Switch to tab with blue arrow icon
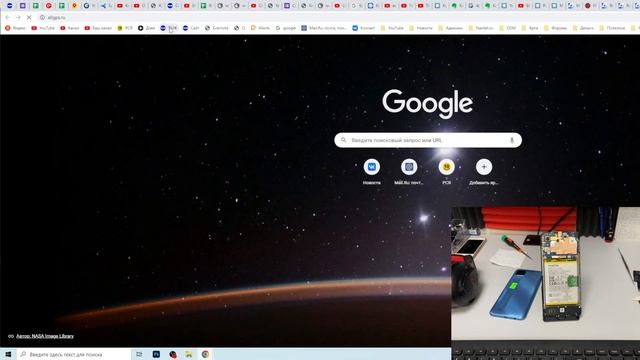Screen dimensions: 640x360 [x=103, y=6]
